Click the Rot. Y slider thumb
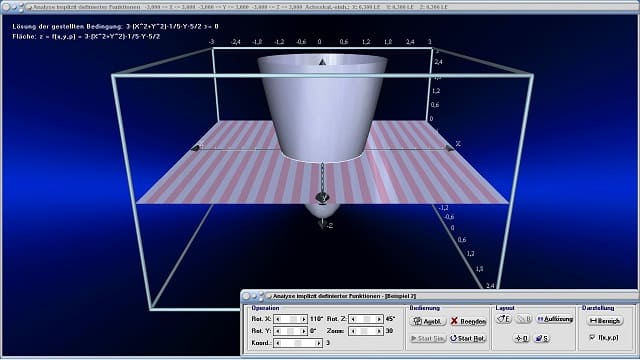The width and height of the screenshot is (640, 360). click(x=290, y=331)
